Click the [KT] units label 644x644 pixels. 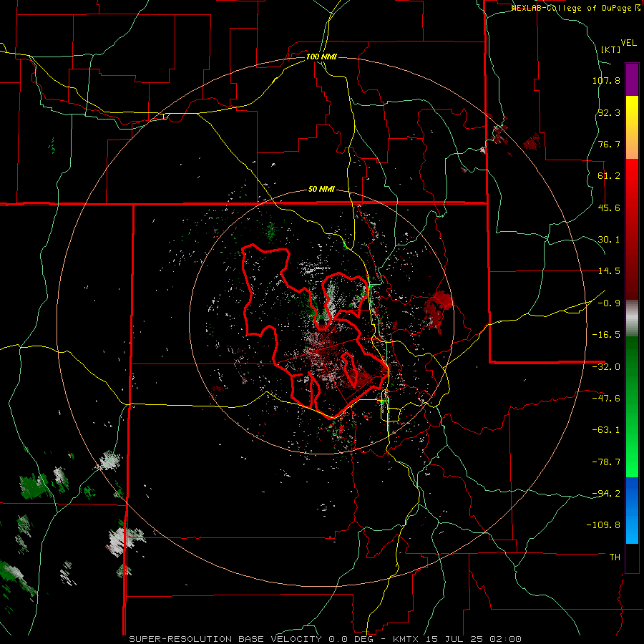[x=610, y=49]
